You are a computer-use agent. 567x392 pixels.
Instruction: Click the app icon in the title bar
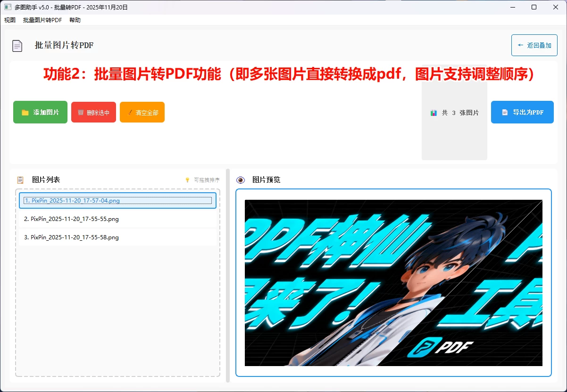point(8,7)
